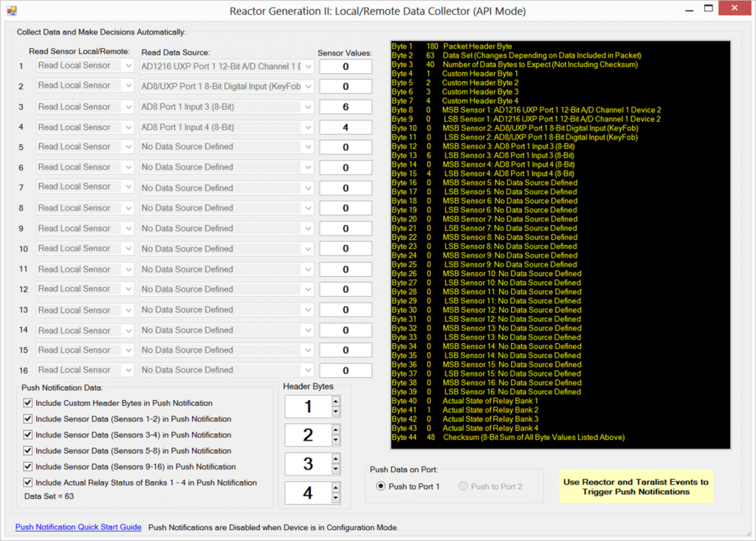Increase the third Header Byte value
Image resolution: width=756 pixels, height=541 pixels.
pos(336,458)
